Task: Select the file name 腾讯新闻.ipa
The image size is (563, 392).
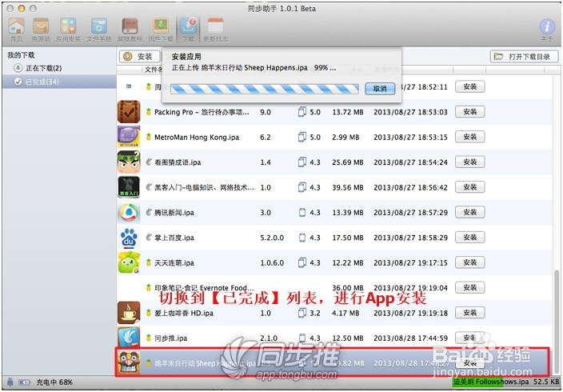Action: 174,213
